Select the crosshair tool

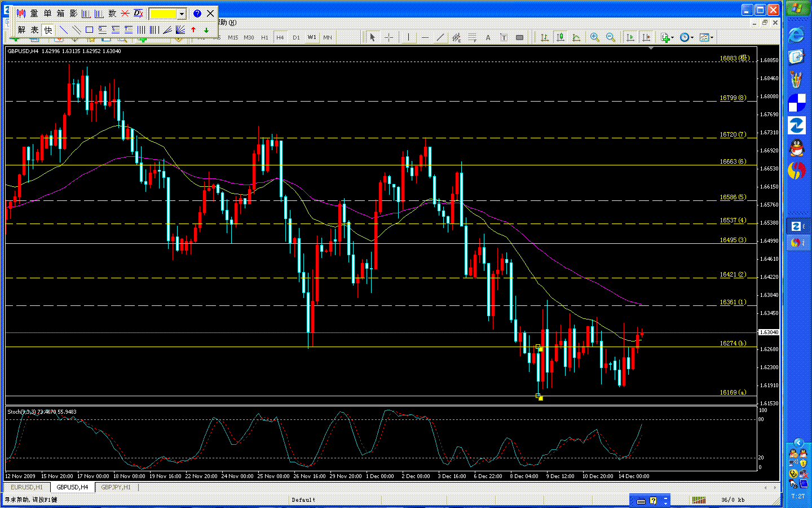click(389, 37)
